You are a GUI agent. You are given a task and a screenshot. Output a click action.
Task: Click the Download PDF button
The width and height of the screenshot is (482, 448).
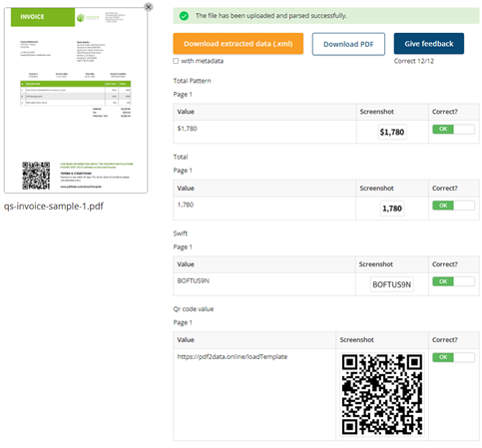click(x=348, y=44)
